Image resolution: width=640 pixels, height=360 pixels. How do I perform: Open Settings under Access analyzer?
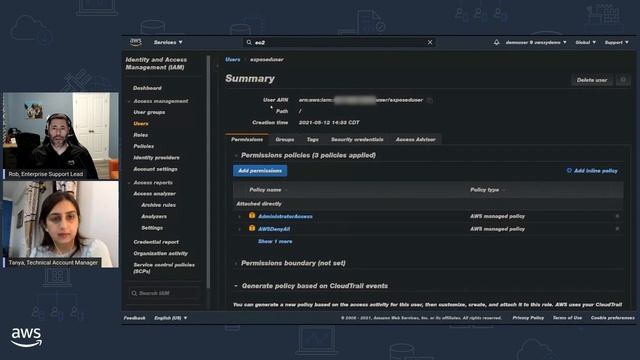pyautogui.click(x=152, y=228)
